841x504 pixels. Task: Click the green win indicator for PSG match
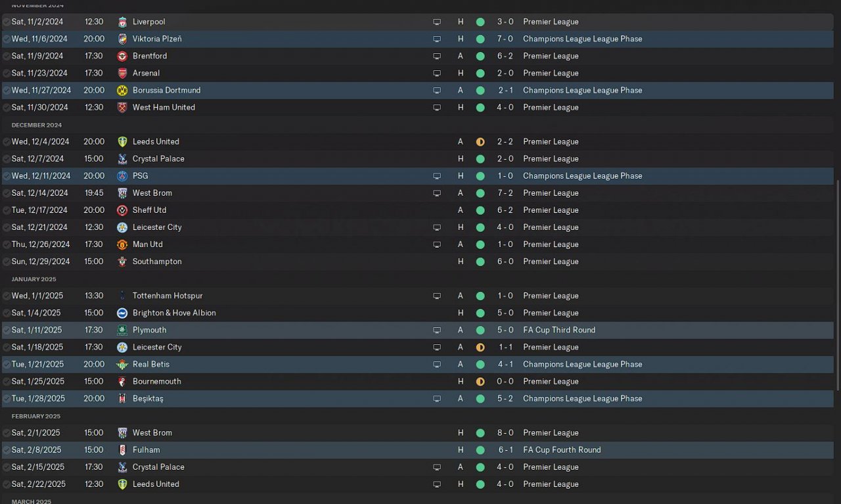[480, 175]
